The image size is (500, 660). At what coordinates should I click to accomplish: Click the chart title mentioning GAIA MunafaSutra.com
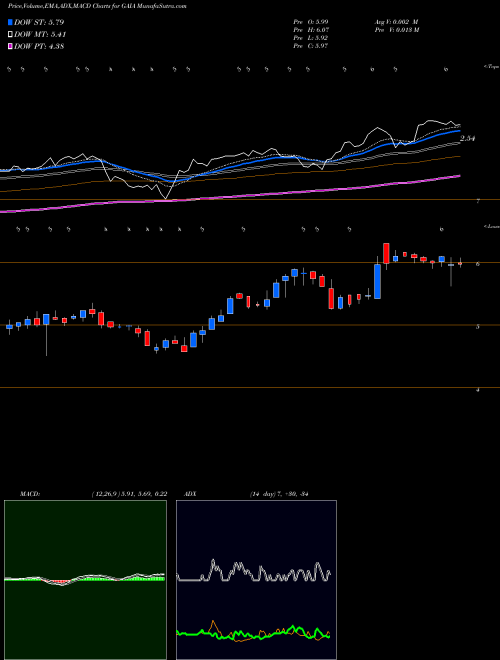97,6
